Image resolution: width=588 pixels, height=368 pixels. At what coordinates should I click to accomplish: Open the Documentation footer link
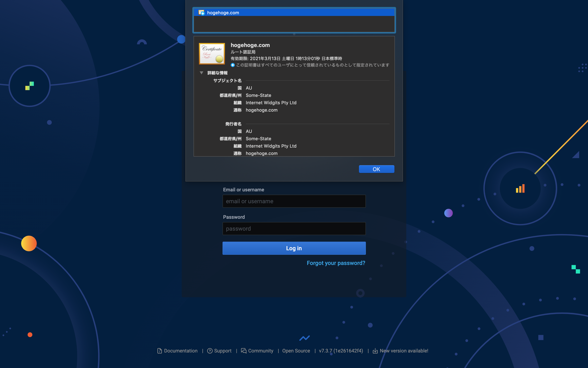(180, 351)
